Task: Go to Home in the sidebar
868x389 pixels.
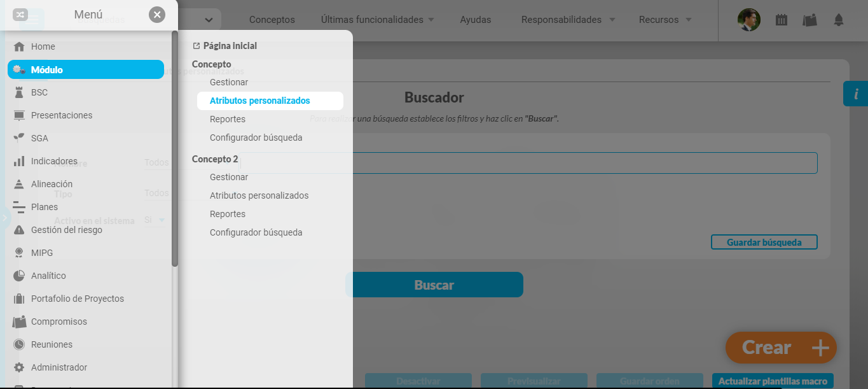Action: (43, 46)
